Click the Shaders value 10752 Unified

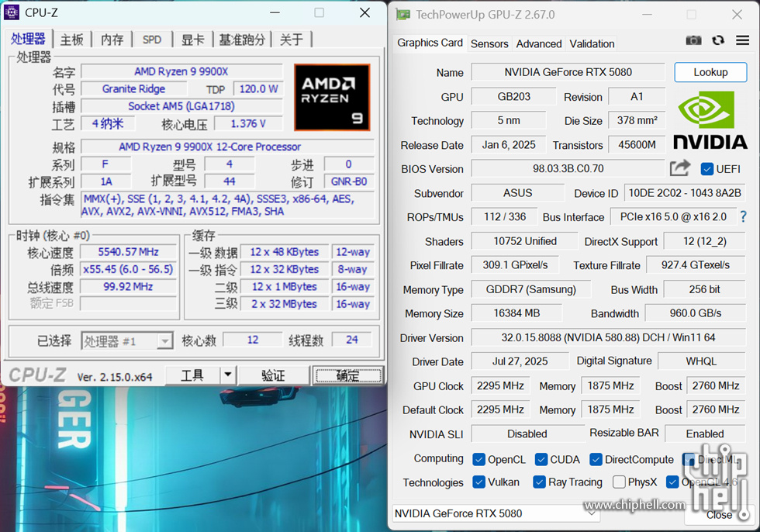tap(525, 241)
